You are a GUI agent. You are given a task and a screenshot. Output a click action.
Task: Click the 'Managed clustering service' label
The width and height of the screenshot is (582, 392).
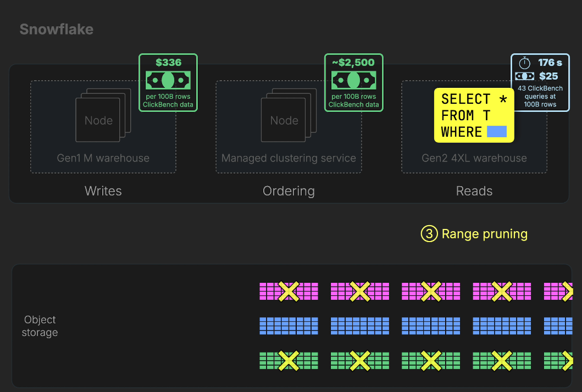(x=289, y=158)
